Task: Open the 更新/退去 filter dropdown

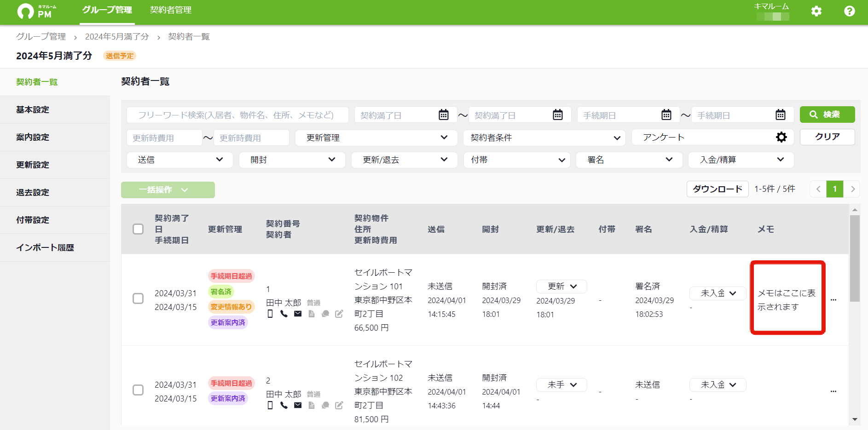Action: pyautogui.click(x=405, y=160)
